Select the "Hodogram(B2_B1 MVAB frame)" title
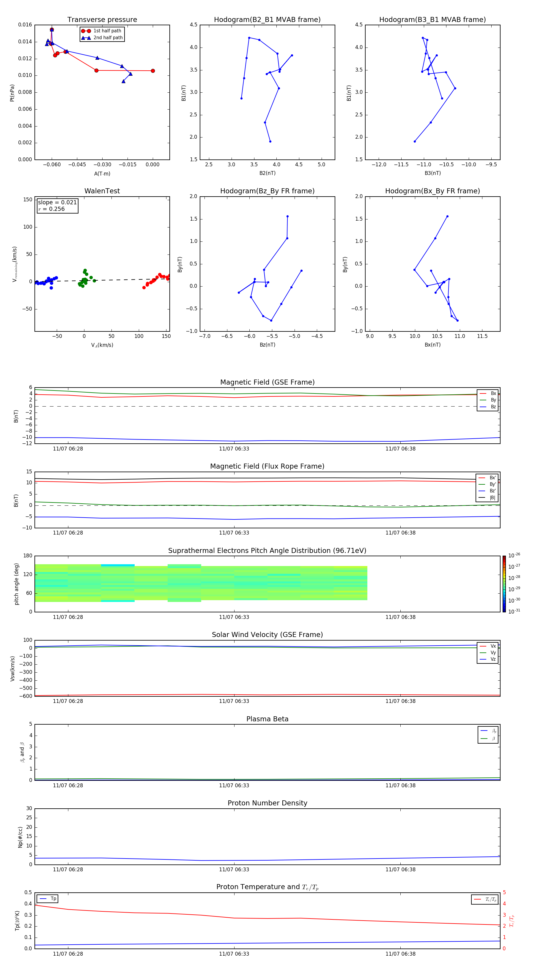The width and height of the screenshot is (535, 980). [x=267, y=20]
